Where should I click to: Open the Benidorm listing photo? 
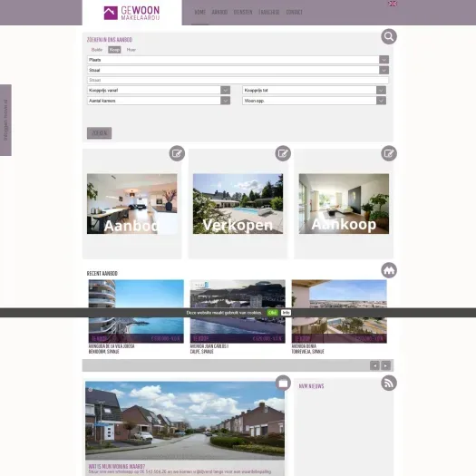(x=136, y=312)
